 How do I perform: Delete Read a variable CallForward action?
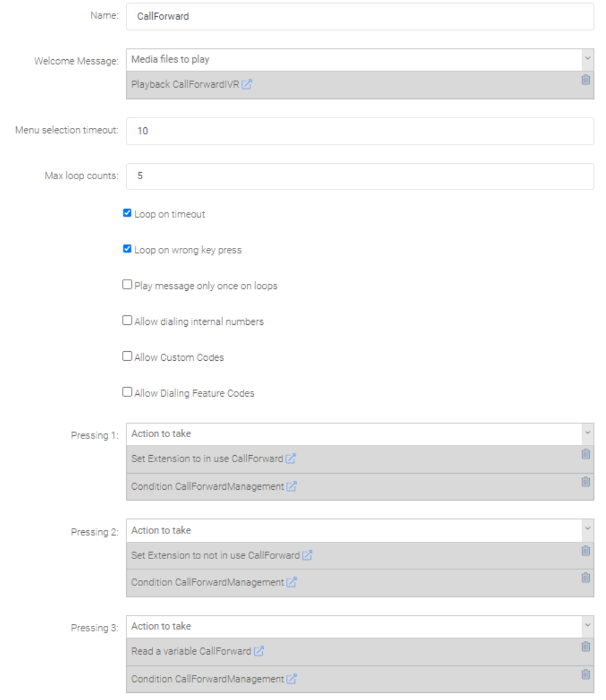(586, 646)
